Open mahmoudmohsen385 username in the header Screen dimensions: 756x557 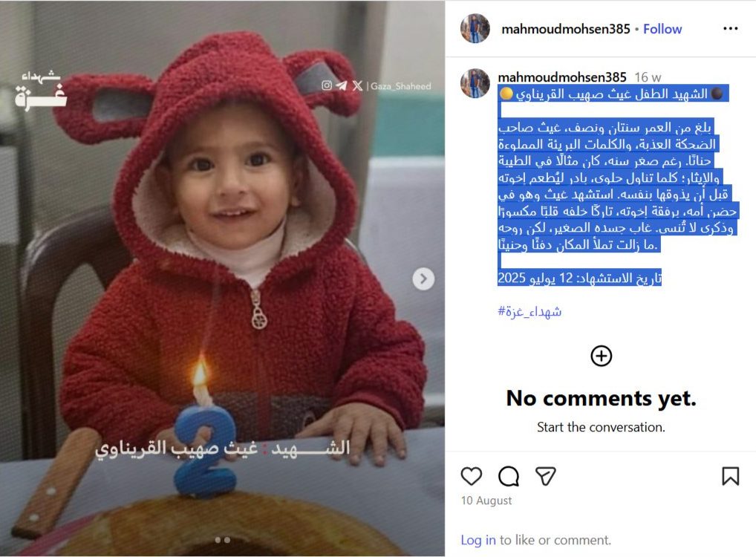click(566, 29)
